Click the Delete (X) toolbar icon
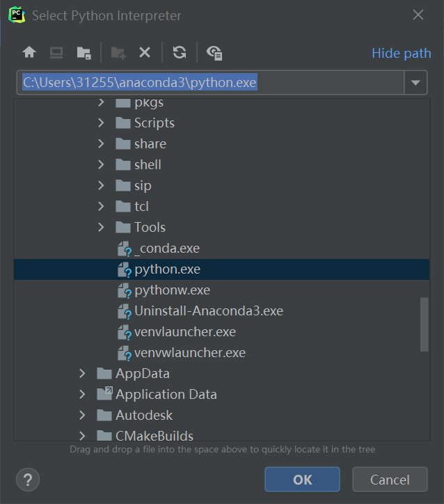Viewport: 444px width, 504px height. coord(145,52)
